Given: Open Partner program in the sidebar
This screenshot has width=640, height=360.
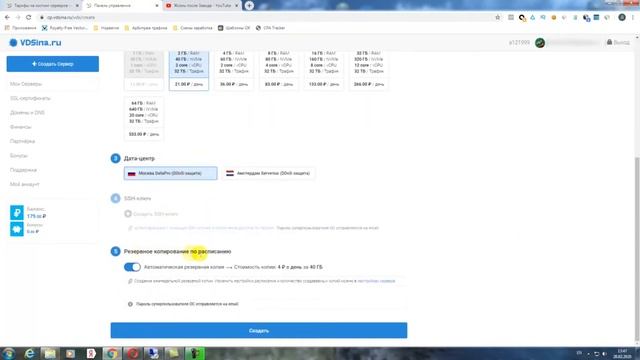Looking at the screenshot, I should (x=22, y=141).
